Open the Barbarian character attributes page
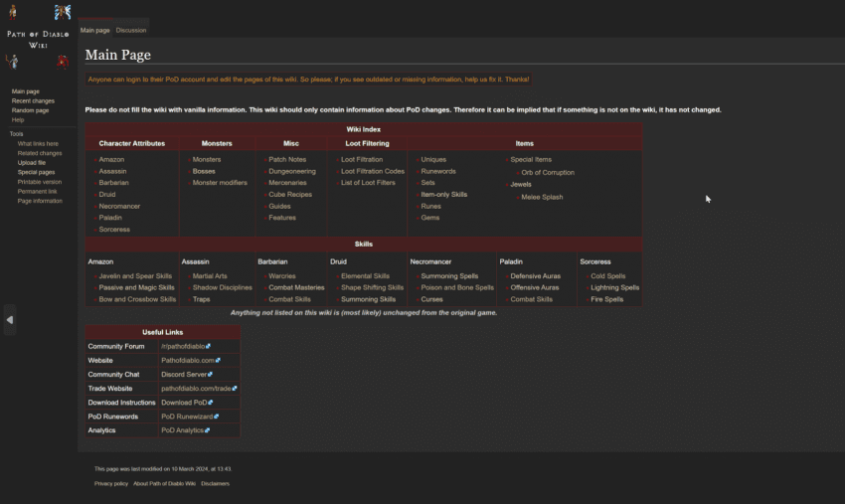Screen dimensions: 845x504 (113, 183)
